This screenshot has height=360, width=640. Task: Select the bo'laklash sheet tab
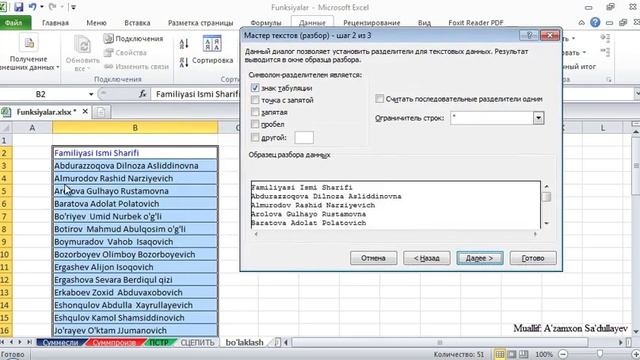pos(244,342)
